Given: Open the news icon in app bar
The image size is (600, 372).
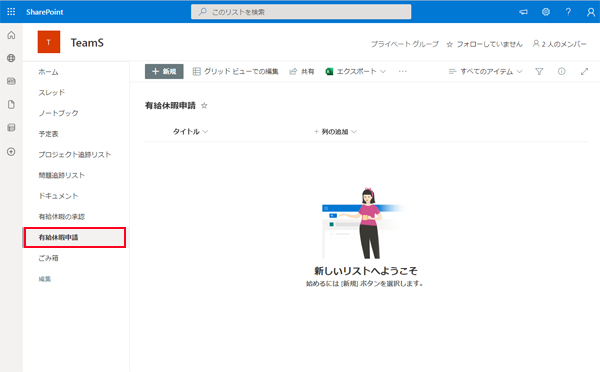Looking at the screenshot, I should pyautogui.click(x=11, y=81).
